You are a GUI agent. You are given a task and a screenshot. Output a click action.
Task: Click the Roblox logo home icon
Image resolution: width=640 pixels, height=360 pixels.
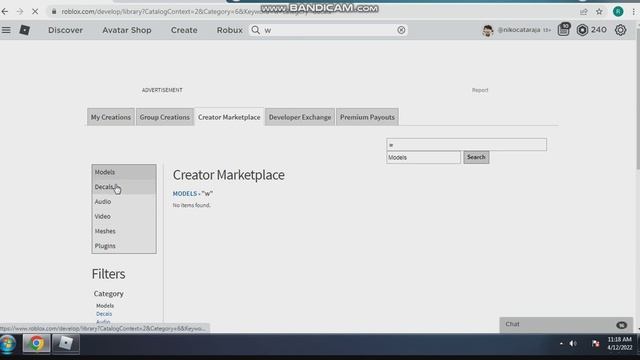pos(24,30)
